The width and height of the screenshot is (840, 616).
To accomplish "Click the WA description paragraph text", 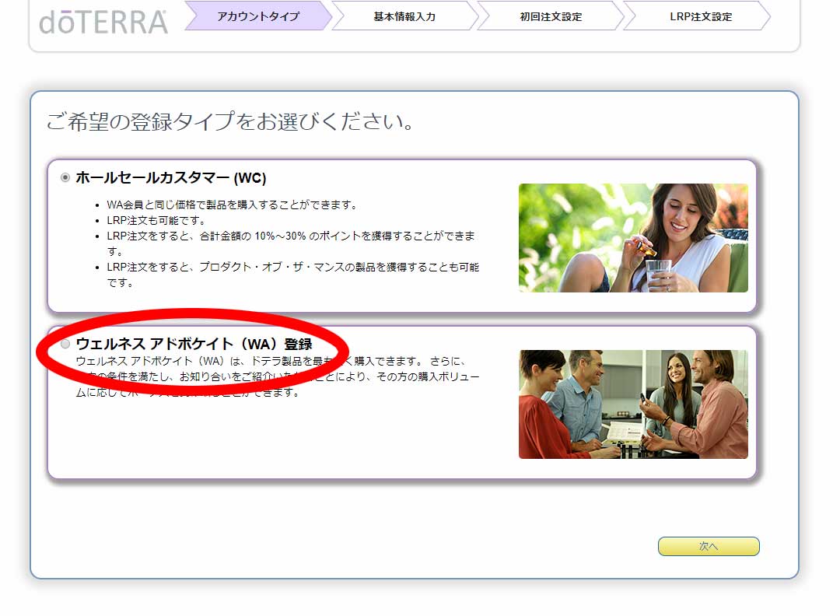I will [276, 377].
